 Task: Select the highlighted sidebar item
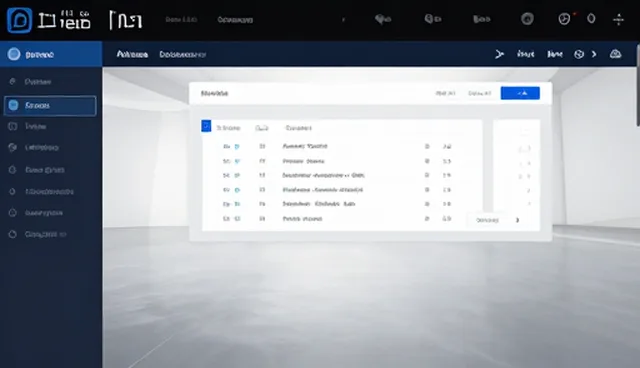tap(50, 106)
